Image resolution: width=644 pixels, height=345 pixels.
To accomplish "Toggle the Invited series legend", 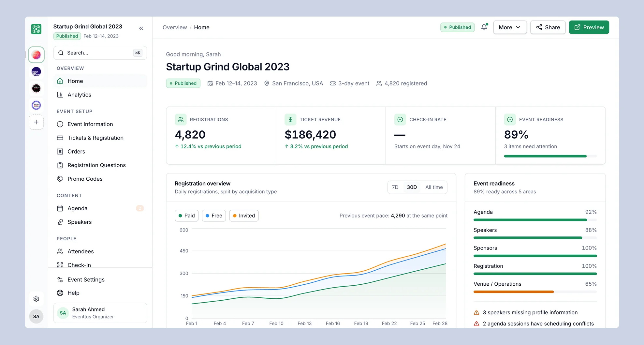I will point(244,216).
